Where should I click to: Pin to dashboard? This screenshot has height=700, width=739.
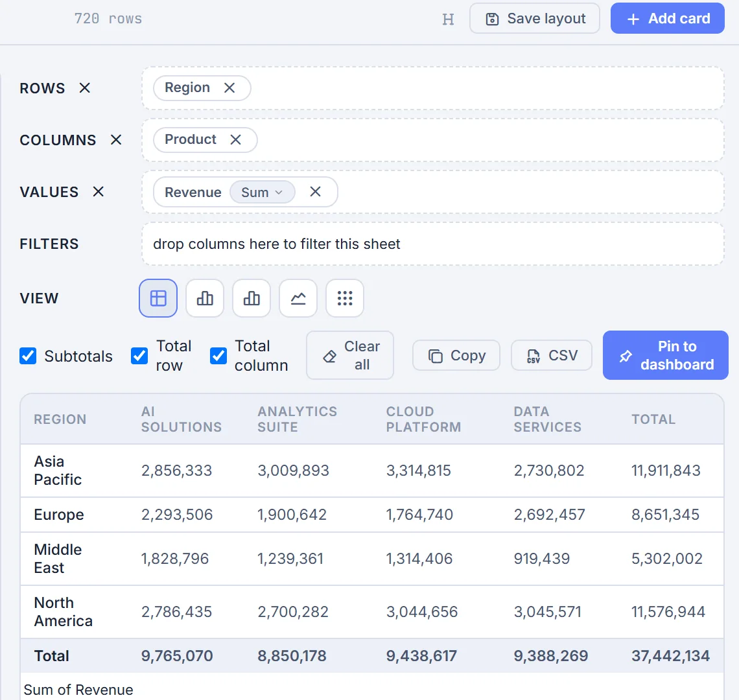click(x=666, y=355)
